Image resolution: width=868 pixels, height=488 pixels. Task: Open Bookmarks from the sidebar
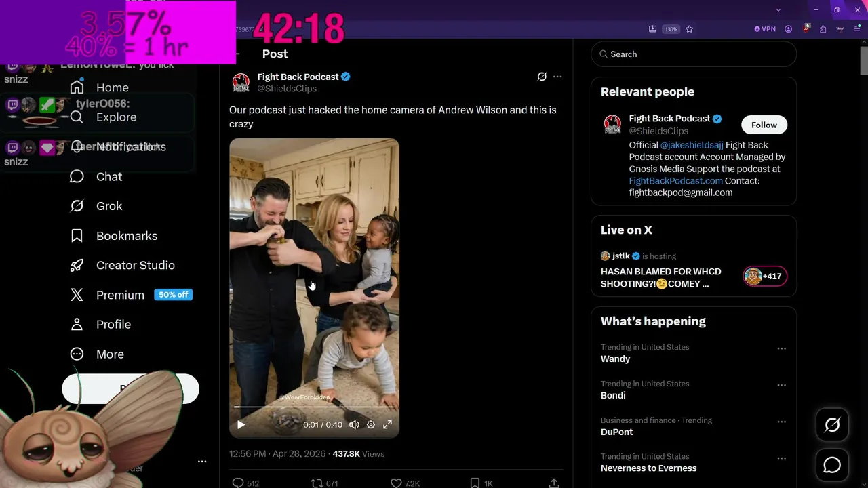coord(113,236)
